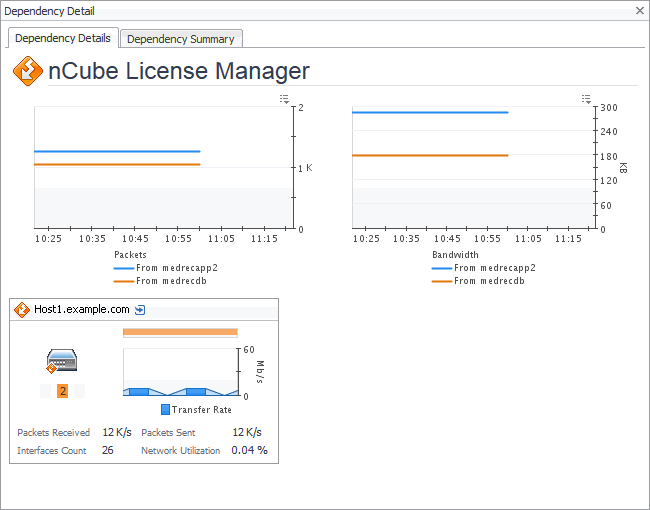Click the Transfer Rate mini chart
Screen dimensions: 650x510
[x=180, y=373]
